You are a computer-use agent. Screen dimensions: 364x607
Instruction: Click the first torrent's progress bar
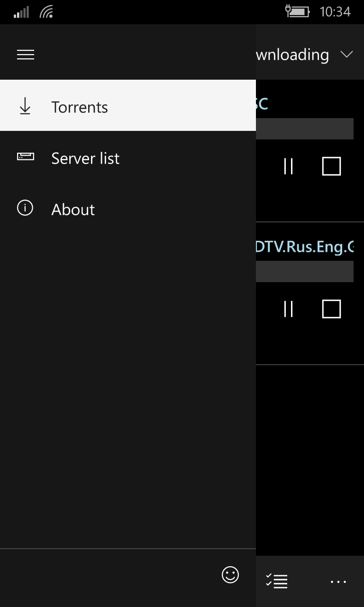[x=305, y=129]
